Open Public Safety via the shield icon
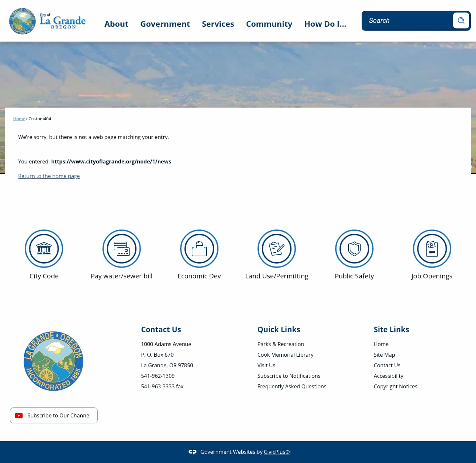 [354, 249]
